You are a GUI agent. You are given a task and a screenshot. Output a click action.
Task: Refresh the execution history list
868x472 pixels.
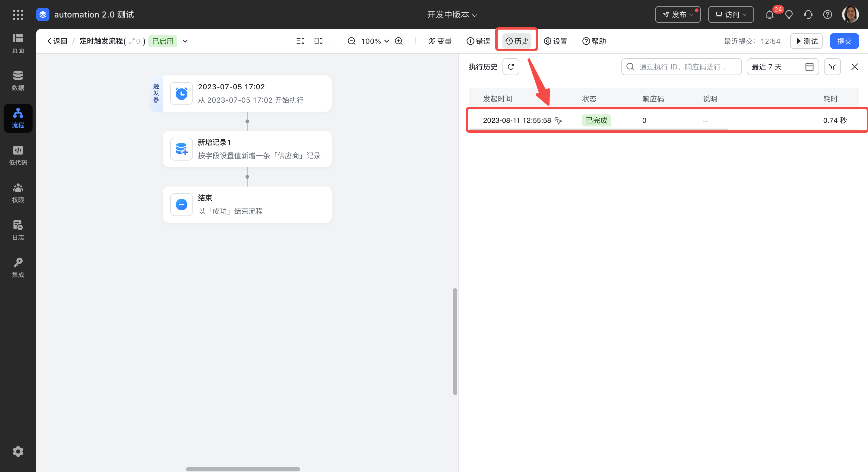click(511, 67)
